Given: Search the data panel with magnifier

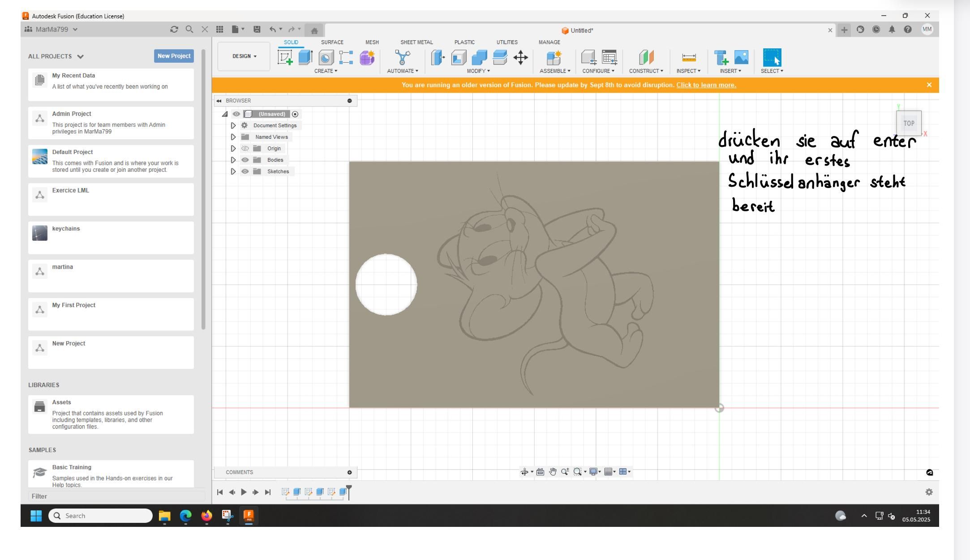Looking at the screenshot, I should click(189, 30).
